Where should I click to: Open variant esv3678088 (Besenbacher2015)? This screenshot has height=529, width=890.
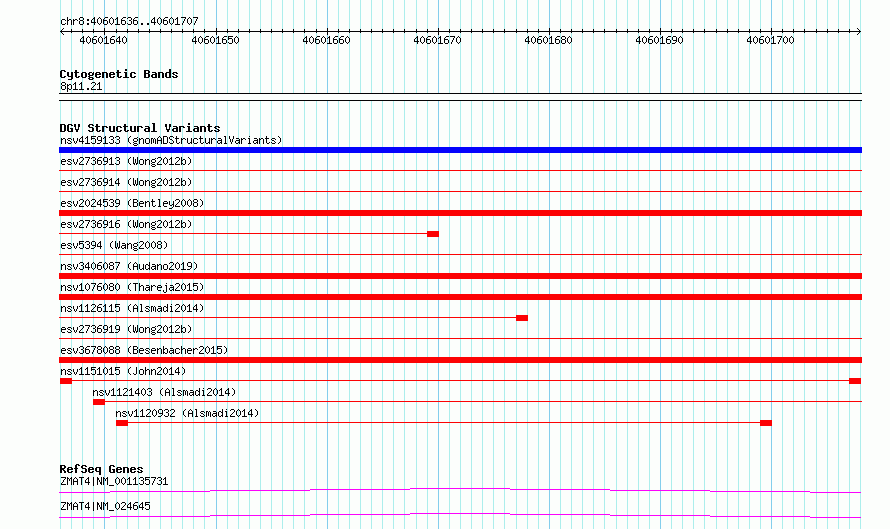coord(144,350)
